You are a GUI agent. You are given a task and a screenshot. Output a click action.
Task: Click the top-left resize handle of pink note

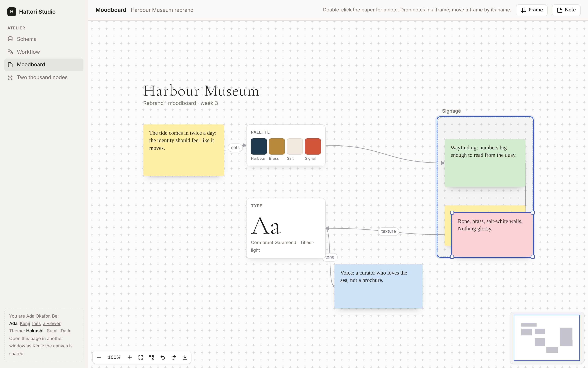[x=452, y=213]
